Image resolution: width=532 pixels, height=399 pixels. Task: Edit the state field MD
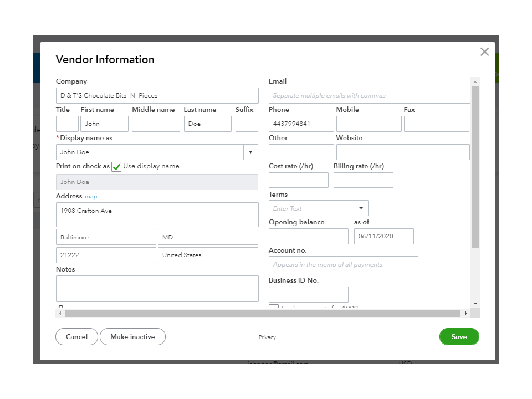tap(208, 237)
